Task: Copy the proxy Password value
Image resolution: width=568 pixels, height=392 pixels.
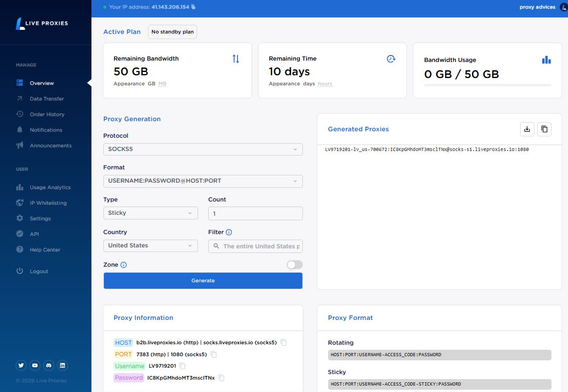Action: [222, 378]
